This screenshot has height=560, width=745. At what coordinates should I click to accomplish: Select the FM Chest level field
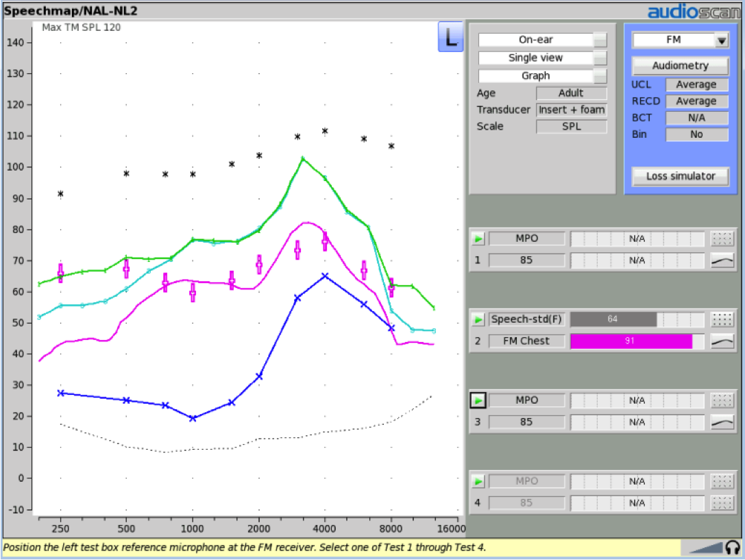526,341
